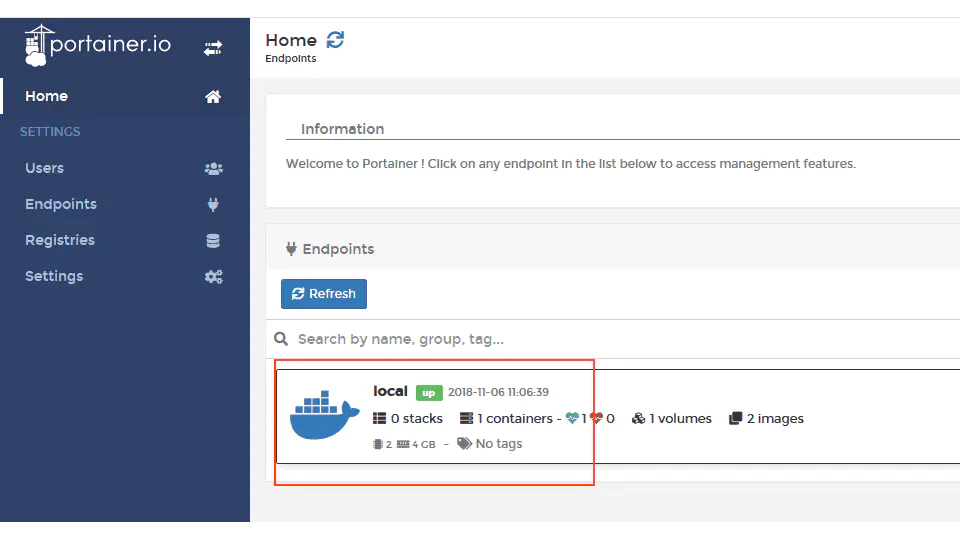This screenshot has width=960, height=539.
Task: Click the 2 images count
Action: (x=766, y=419)
